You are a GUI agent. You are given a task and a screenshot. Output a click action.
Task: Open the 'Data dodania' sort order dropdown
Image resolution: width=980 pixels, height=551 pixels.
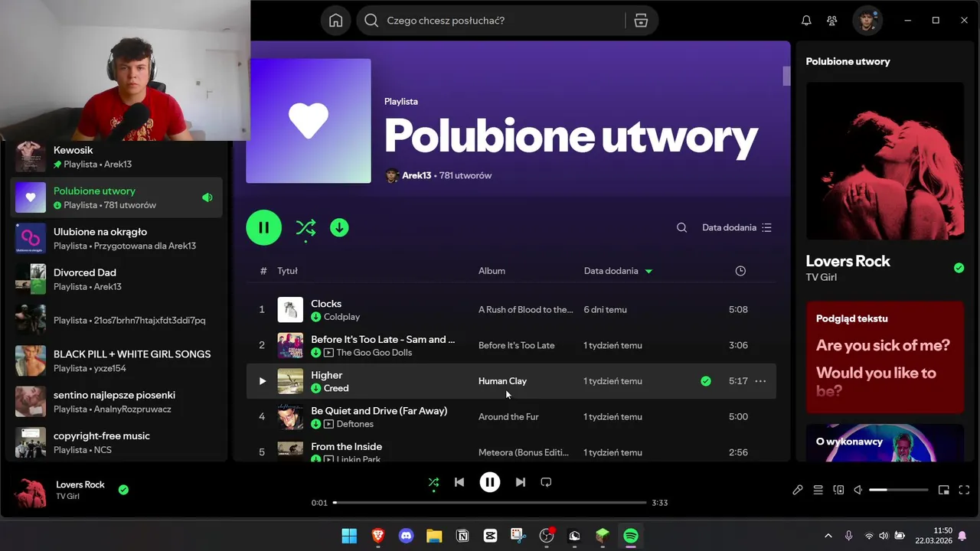[737, 227]
